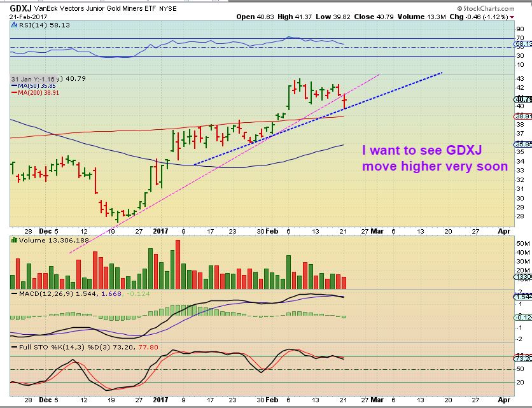Click the 31 Jan crosshair readout above MA(50)
This screenshot has height=408, width=532.
(33, 79)
